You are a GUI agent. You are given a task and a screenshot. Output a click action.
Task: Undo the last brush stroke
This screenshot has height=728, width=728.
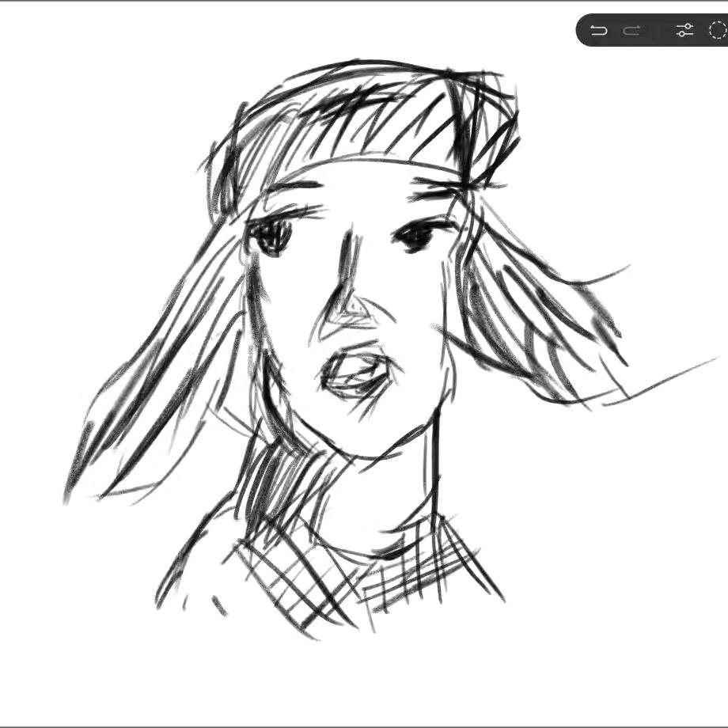pos(599,31)
